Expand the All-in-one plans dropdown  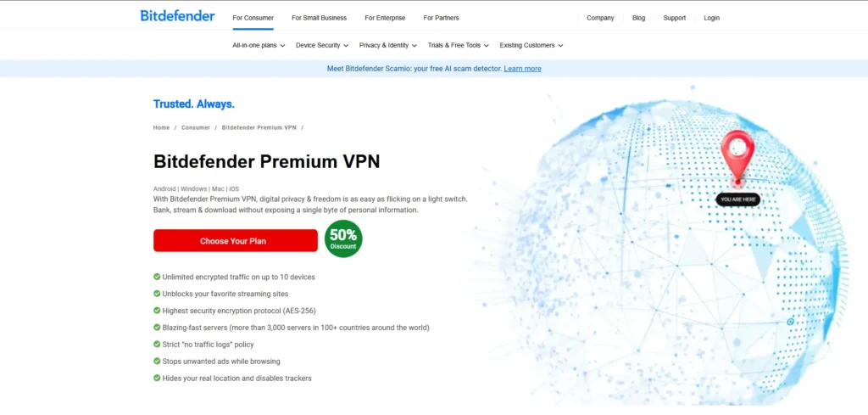point(259,46)
